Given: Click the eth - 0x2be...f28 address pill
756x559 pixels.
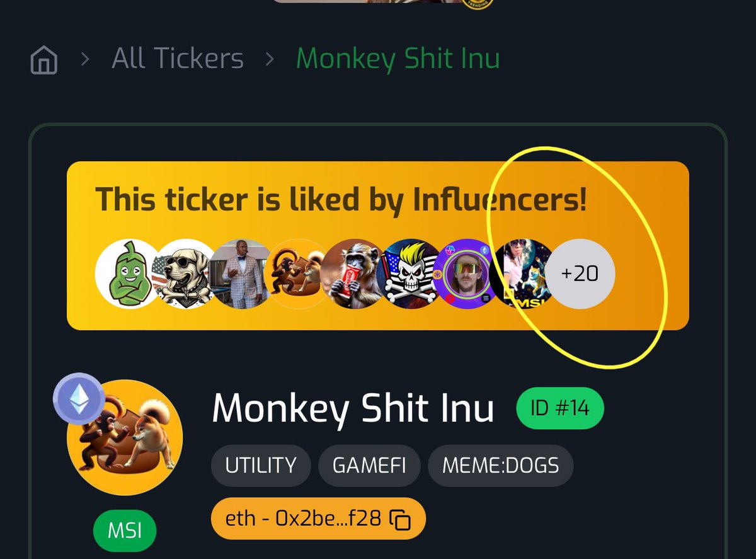Looking at the screenshot, I should 319,519.
